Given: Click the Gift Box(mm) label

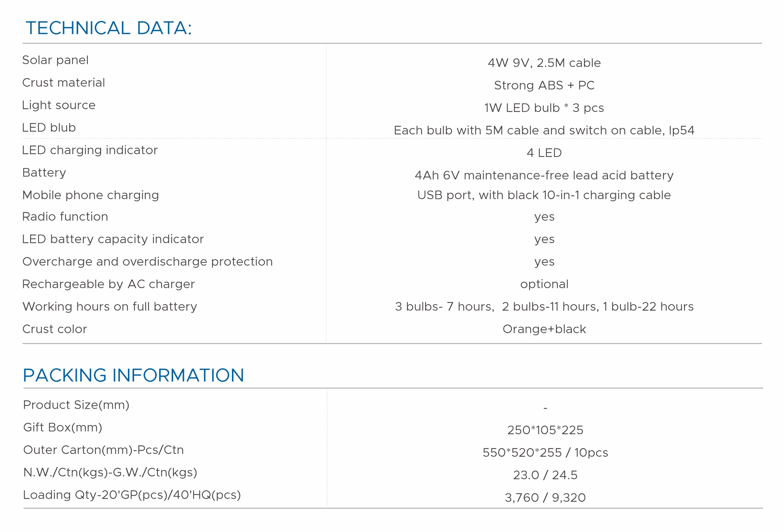Looking at the screenshot, I should pos(63,427).
